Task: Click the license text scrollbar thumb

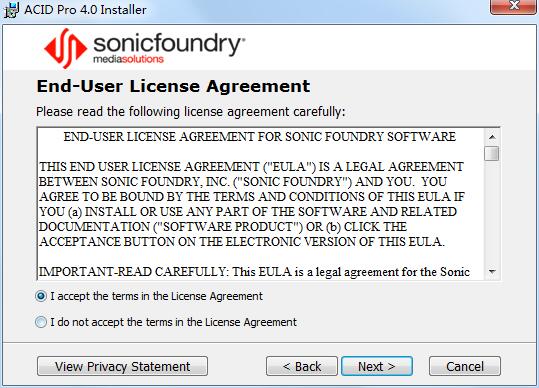Action: click(x=492, y=153)
